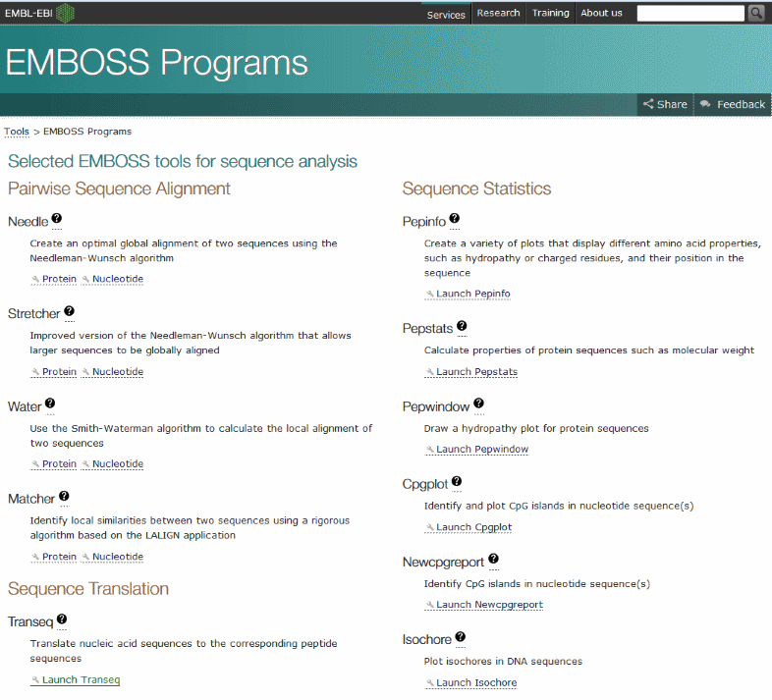Navigate to Tools breadcrumb link
Viewport: 772px width, 700px height.
coord(17,131)
